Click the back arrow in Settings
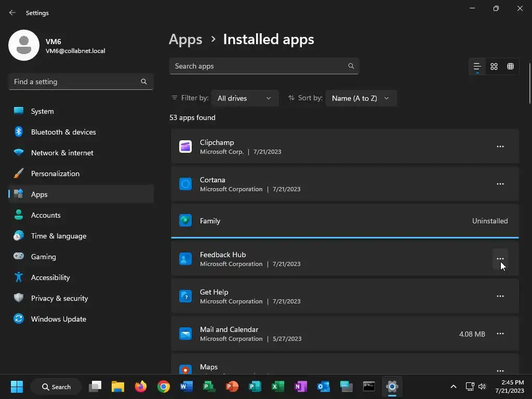This screenshot has height=399, width=532. (12, 13)
